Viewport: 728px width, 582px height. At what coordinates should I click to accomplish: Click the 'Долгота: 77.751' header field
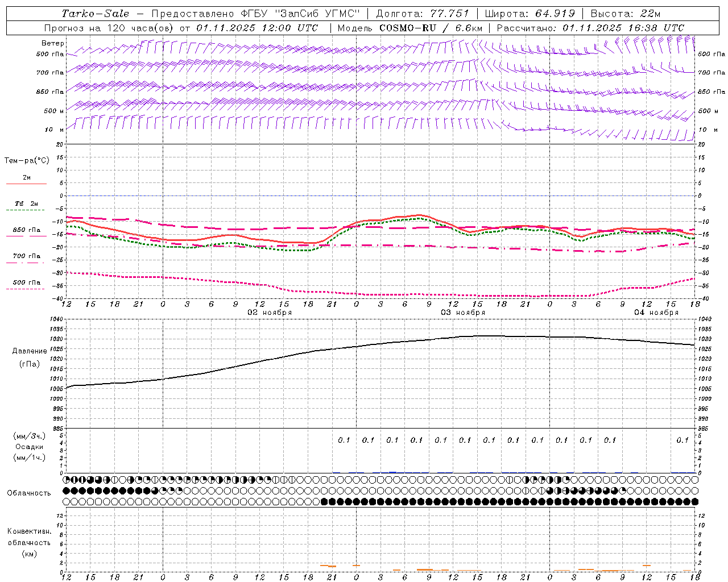tap(423, 14)
